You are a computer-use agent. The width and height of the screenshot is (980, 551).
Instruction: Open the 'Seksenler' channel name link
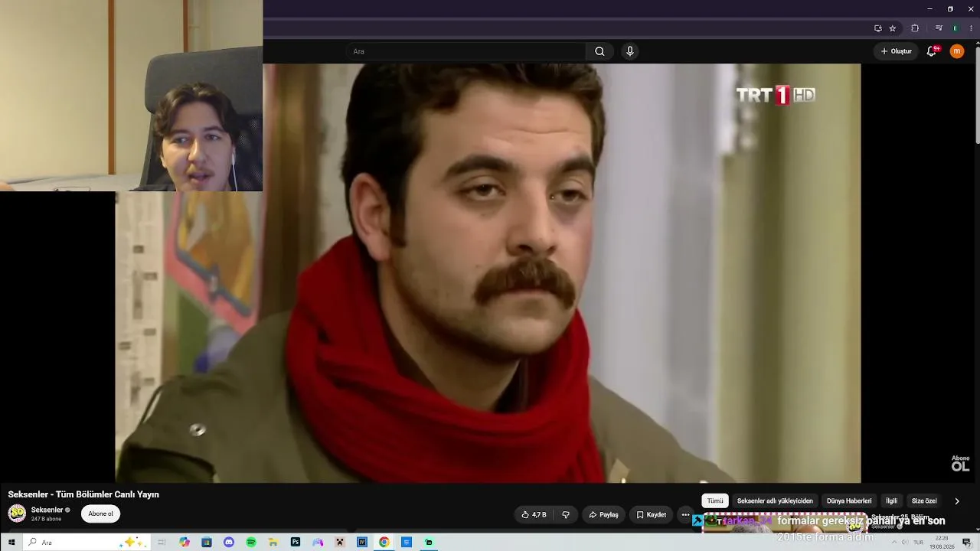coord(47,510)
